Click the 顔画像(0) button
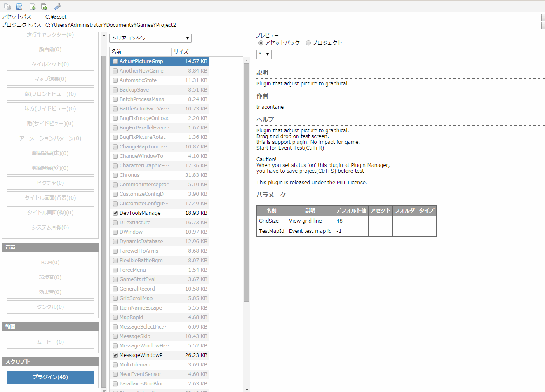 50,49
